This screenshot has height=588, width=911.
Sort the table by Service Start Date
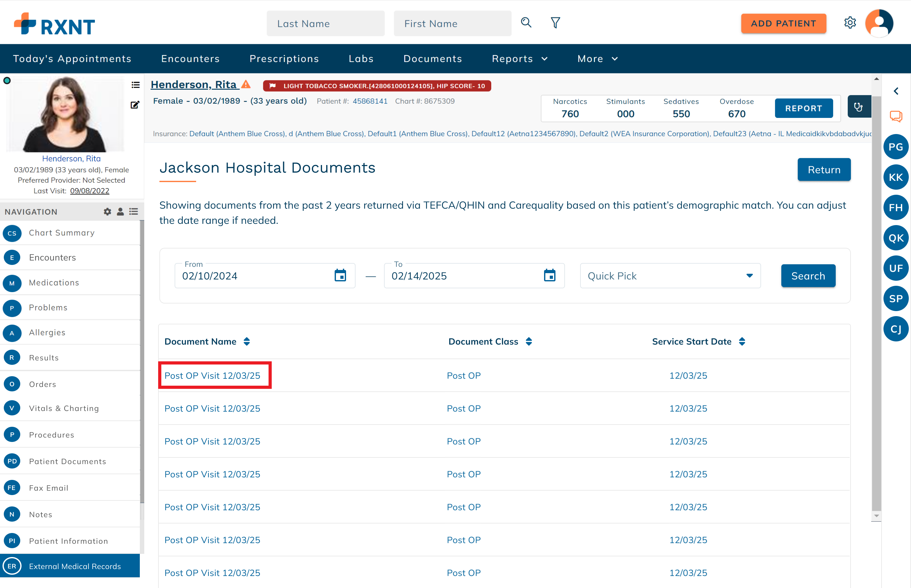742,342
